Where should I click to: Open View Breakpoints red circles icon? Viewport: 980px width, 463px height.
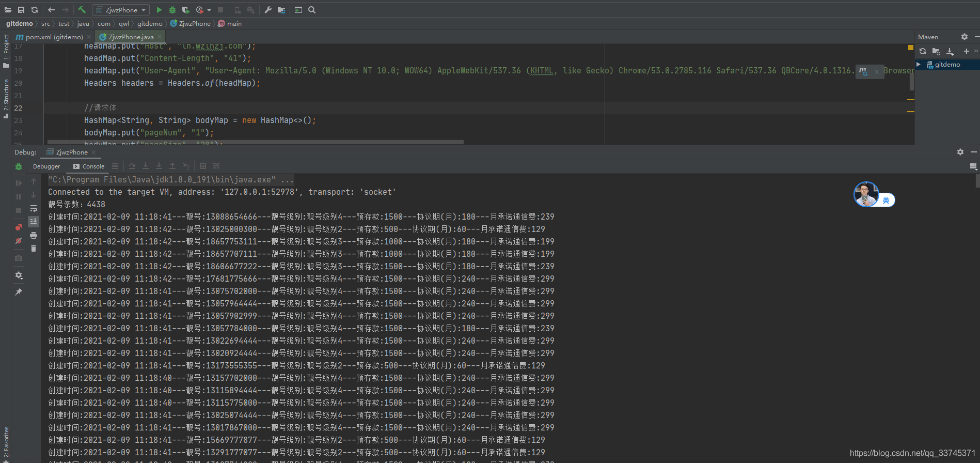coord(19,227)
